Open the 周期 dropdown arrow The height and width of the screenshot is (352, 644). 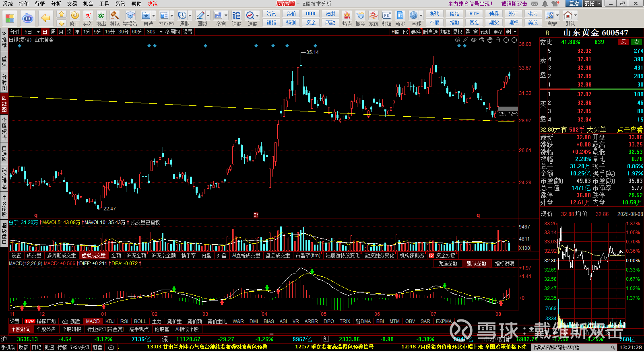pos(190,15)
